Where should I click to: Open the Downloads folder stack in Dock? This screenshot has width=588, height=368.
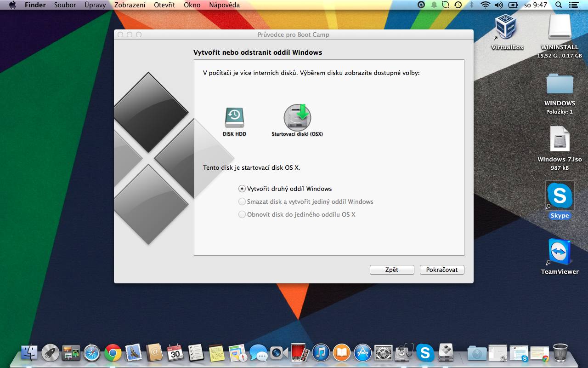click(x=477, y=353)
